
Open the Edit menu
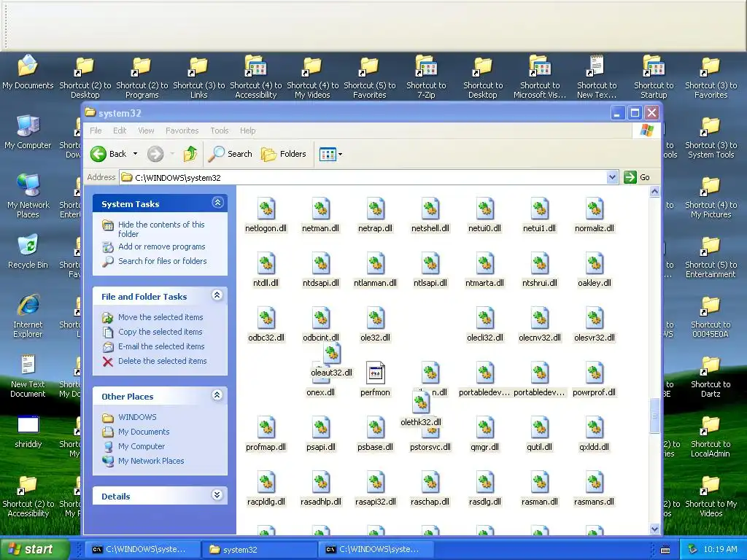tap(120, 131)
